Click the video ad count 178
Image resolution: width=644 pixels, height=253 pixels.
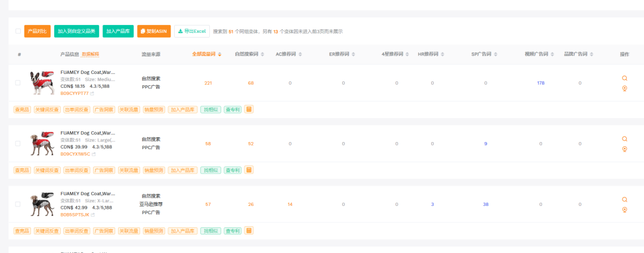[x=540, y=83]
